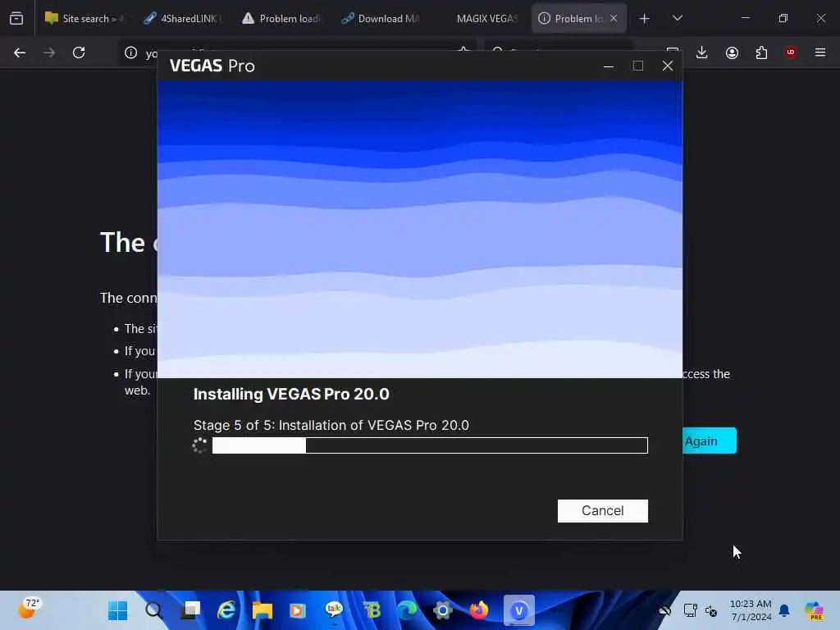
Task: Minimize the VEGAS Pro installer window
Action: point(609,66)
